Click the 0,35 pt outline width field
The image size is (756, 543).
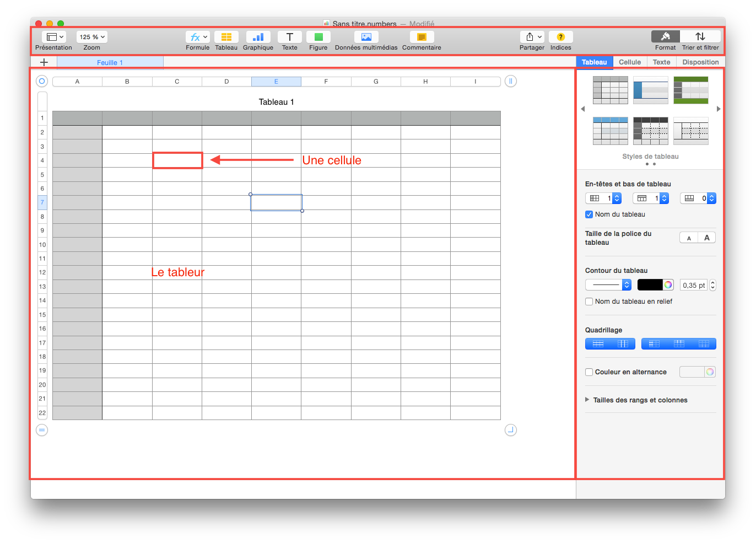(x=694, y=285)
